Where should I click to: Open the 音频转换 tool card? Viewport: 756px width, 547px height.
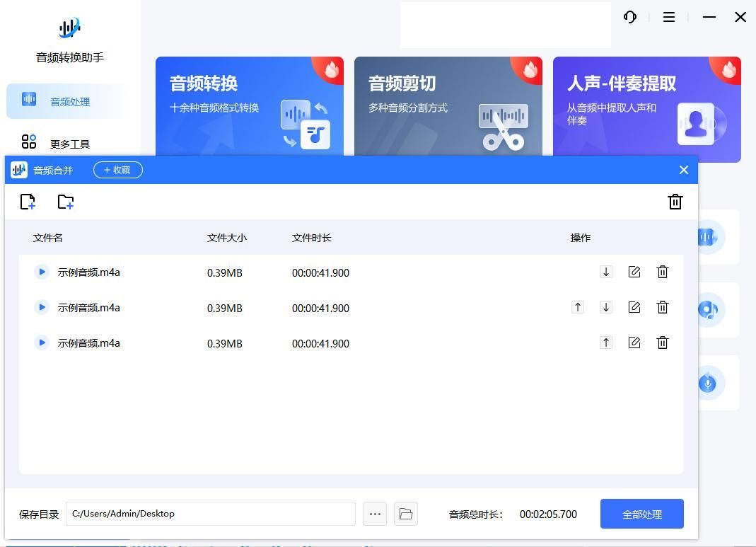tap(249, 106)
